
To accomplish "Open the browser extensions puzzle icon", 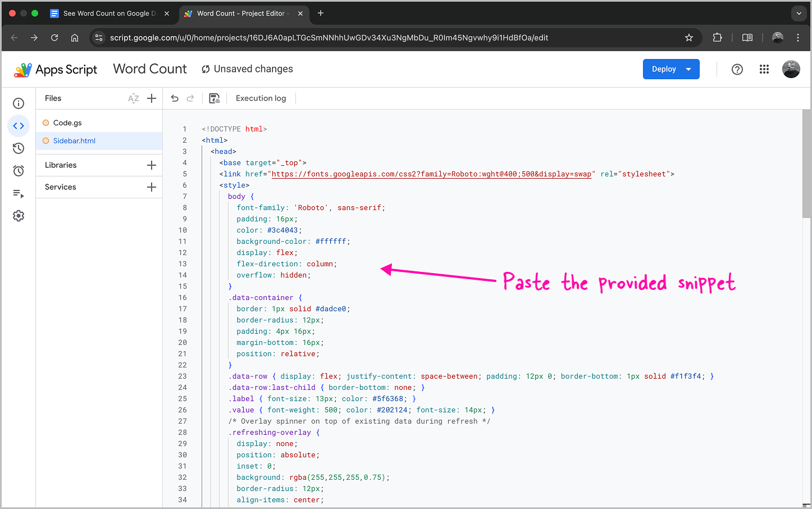I will (718, 38).
